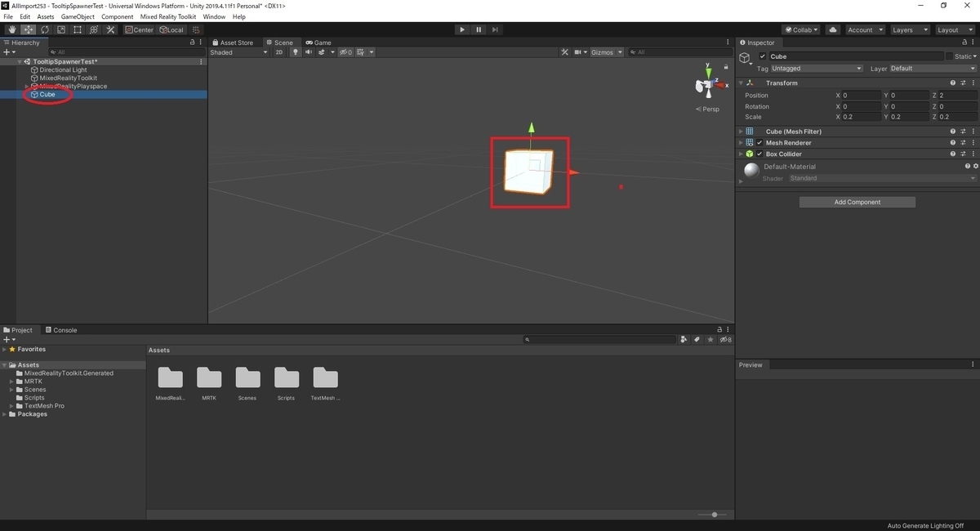Click the Add Component button
Viewport: 980px width, 531px height.
[857, 202]
